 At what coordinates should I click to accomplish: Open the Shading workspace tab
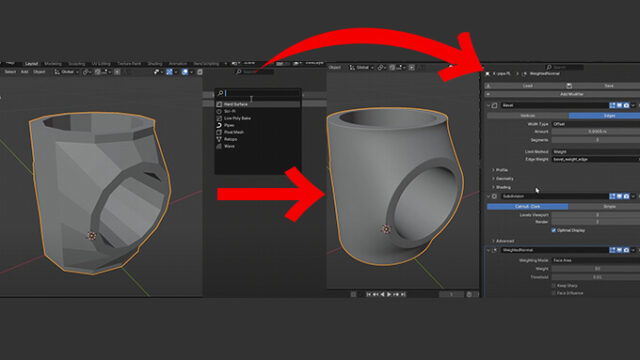point(155,64)
